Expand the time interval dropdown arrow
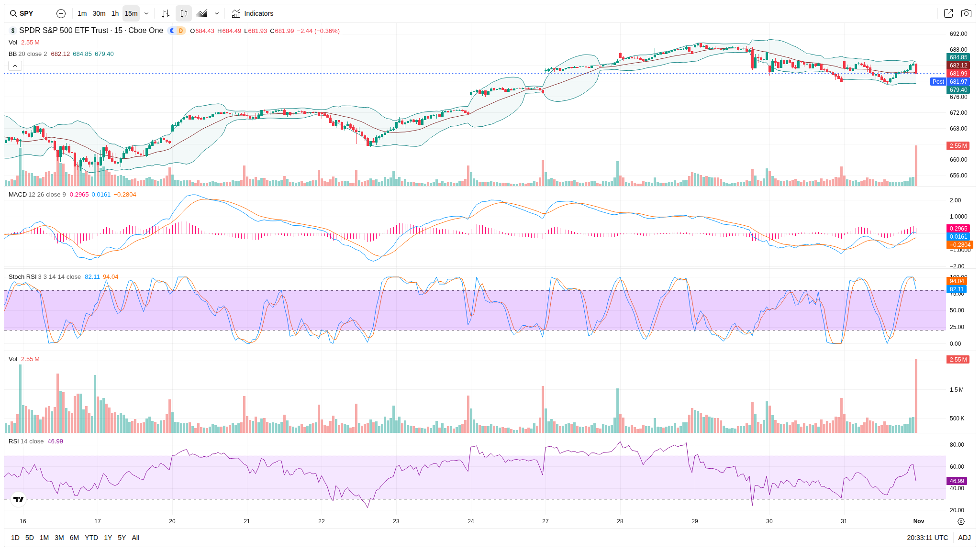This screenshot has width=980, height=551. tap(146, 13)
